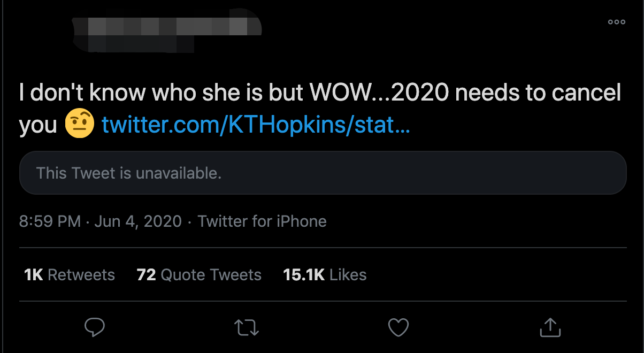Reply to this tweet
Image resolution: width=644 pixels, height=353 pixels.
pos(95,327)
